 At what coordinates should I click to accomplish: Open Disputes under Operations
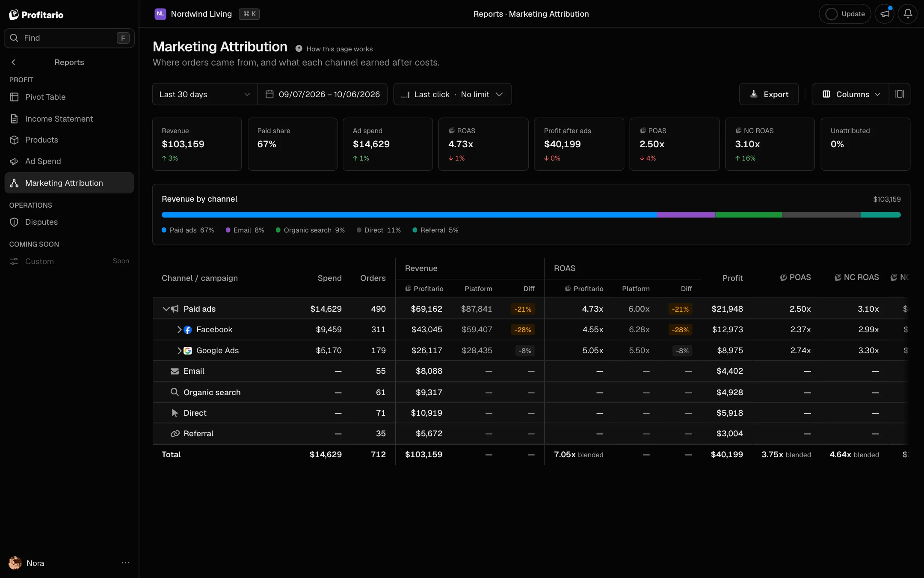tap(69, 222)
